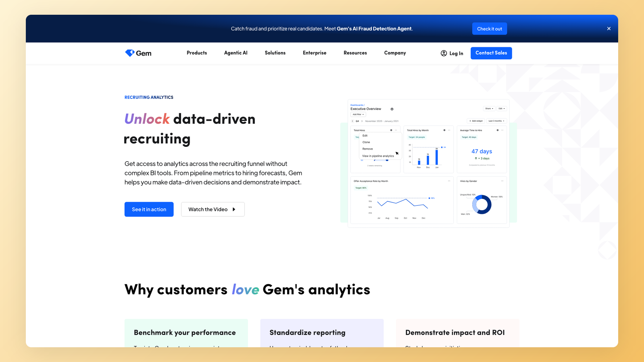Expand the Add filter dropdown
Screen dimensions: 644x362
coord(358,114)
